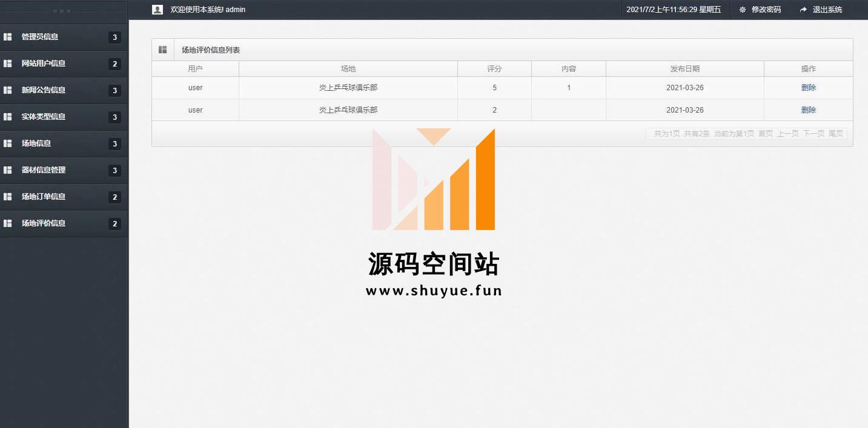The height and width of the screenshot is (428, 868).
Task: Click the gear icon for 修改密码
Action: (743, 10)
